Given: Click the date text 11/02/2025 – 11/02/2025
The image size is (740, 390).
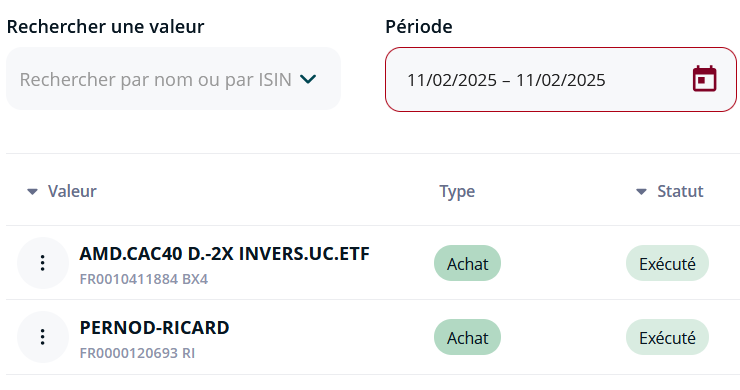Looking at the screenshot, I should 506,80.
